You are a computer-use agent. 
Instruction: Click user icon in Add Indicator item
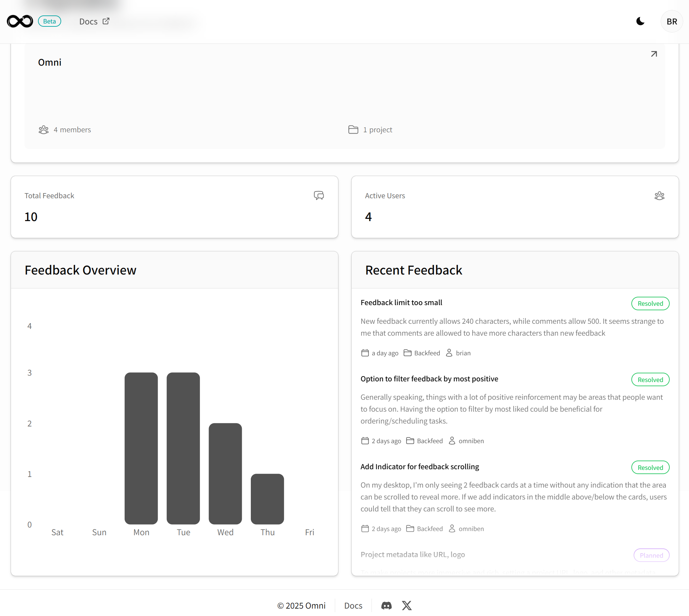pyautogui.click(x=452, y=529)
